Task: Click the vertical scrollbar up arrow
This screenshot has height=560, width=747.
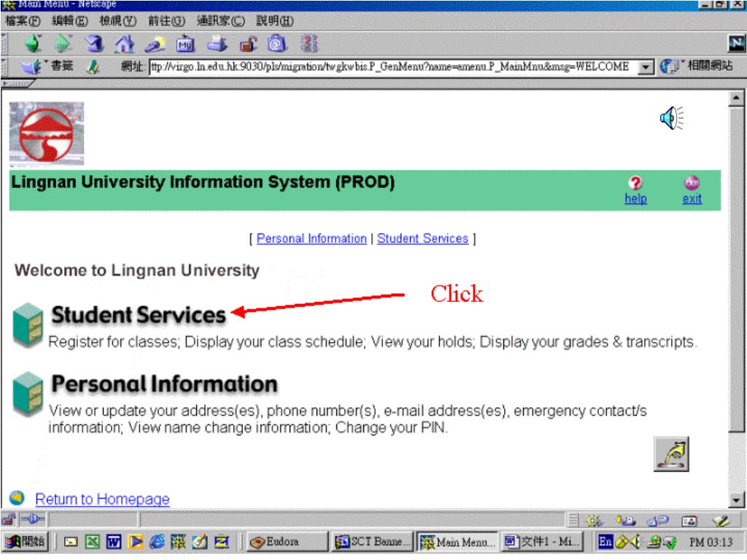Action: coord(737,98)
